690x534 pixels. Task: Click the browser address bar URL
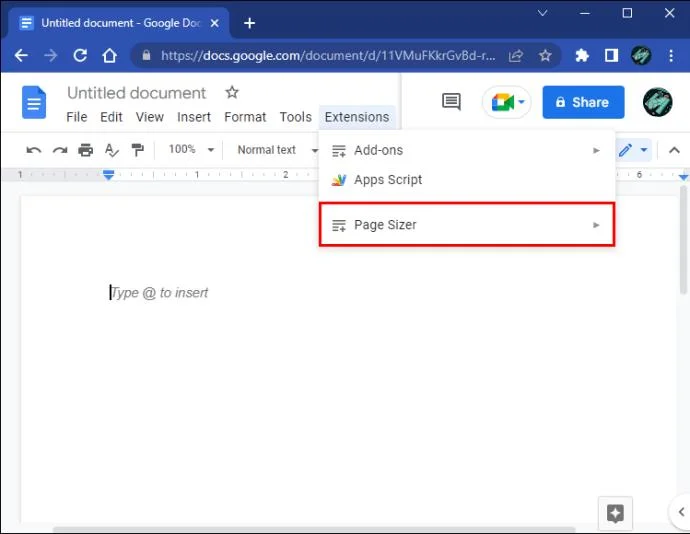tap(328, 55)
